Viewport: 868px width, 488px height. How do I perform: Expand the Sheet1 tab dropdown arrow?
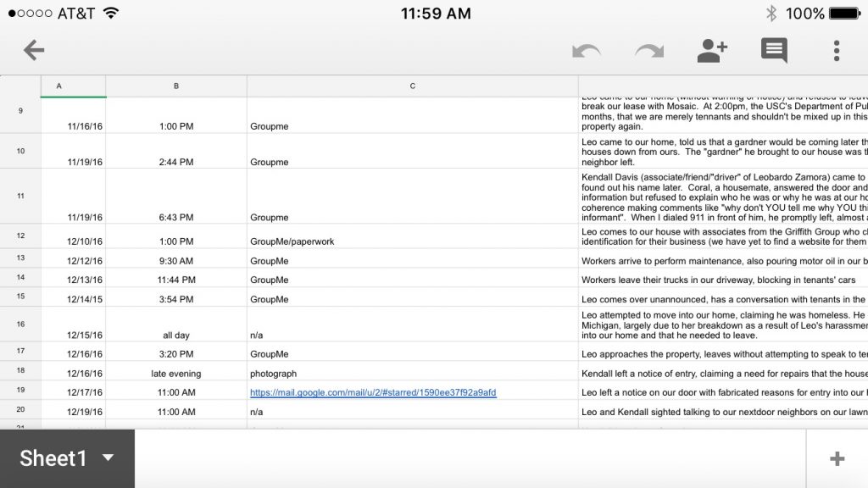coord(108,458)
